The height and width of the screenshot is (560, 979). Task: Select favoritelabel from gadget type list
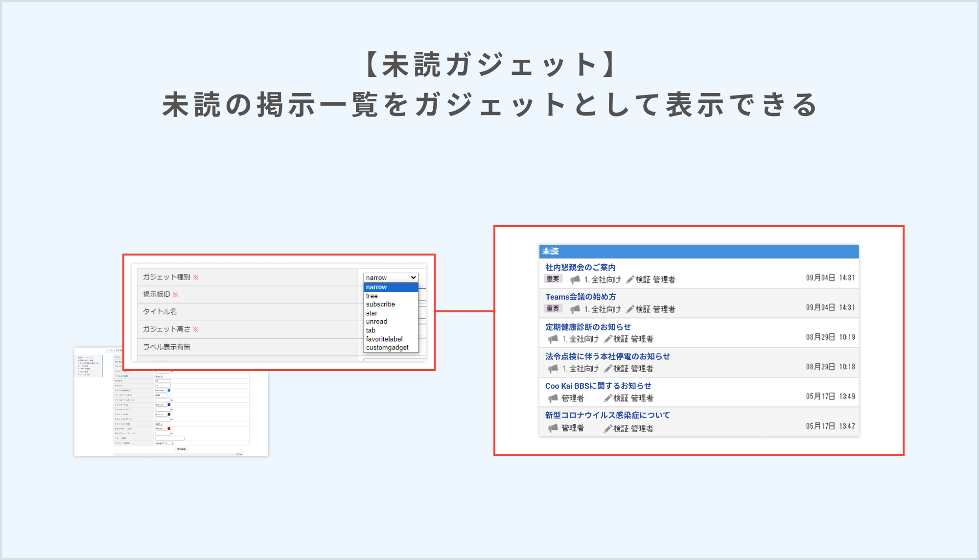(x=391, y=339)
